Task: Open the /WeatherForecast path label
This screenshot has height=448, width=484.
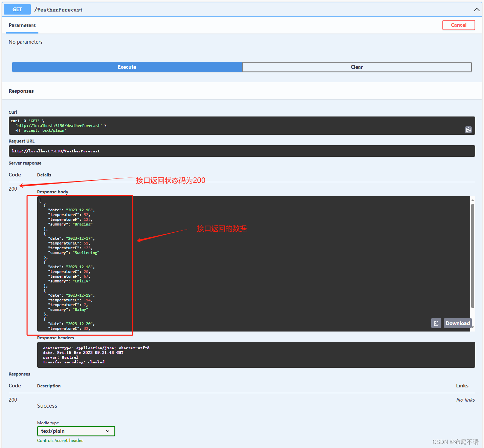Action: click(58, 9)
